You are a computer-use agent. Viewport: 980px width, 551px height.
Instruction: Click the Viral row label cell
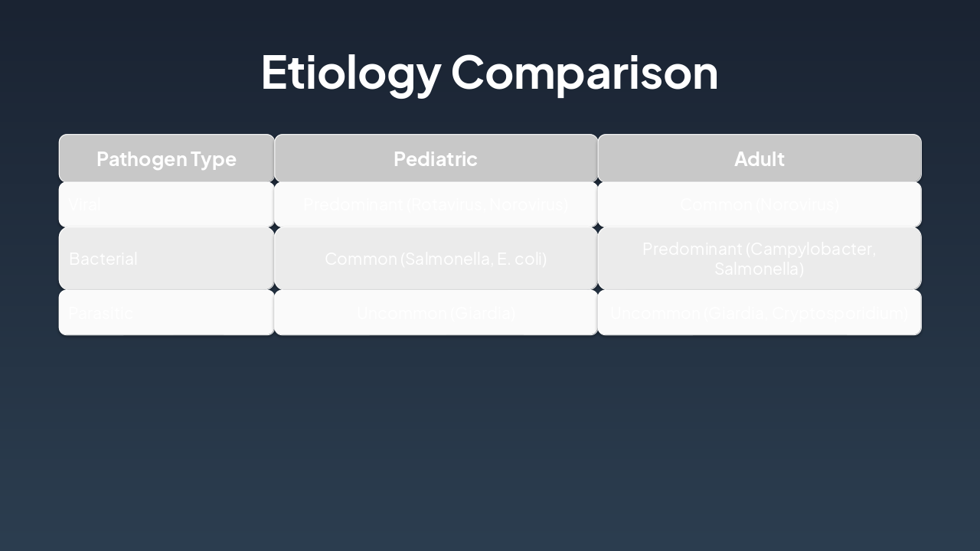[166, 204]
